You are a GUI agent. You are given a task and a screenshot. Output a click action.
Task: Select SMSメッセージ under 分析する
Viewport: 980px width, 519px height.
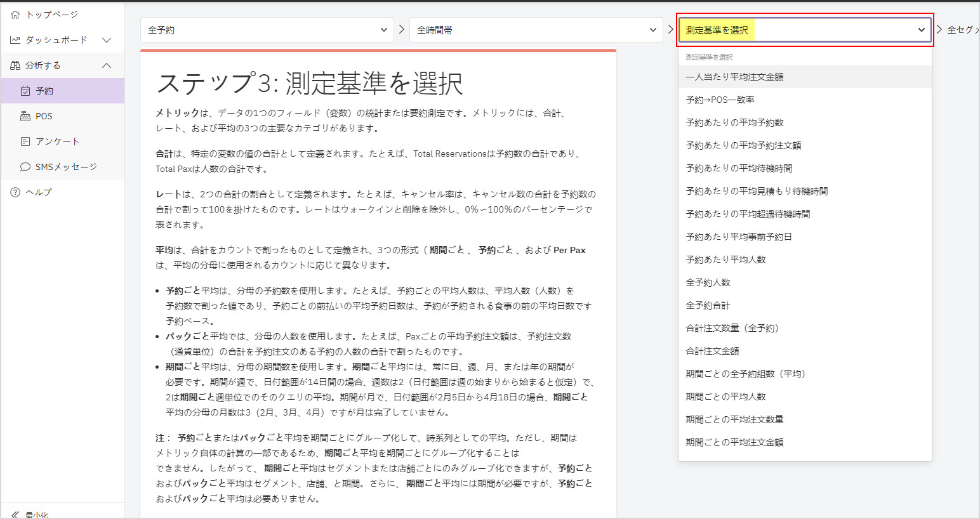pos(62,167)
